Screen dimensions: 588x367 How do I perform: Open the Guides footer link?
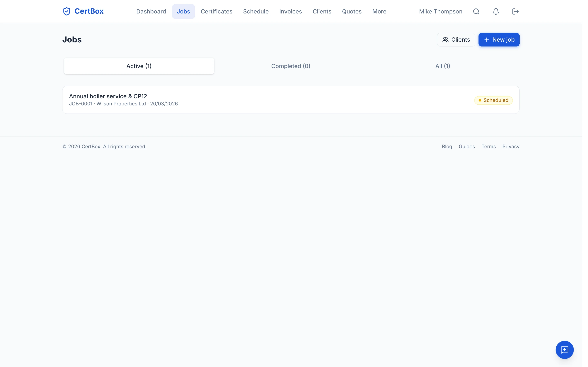tap(467, 147)
